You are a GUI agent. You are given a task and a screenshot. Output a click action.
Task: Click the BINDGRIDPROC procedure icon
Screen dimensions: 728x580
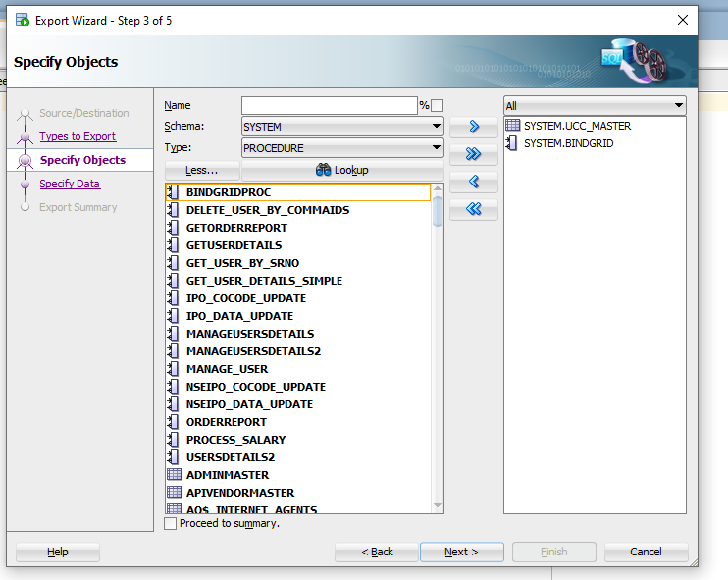[x=174, y=192]
